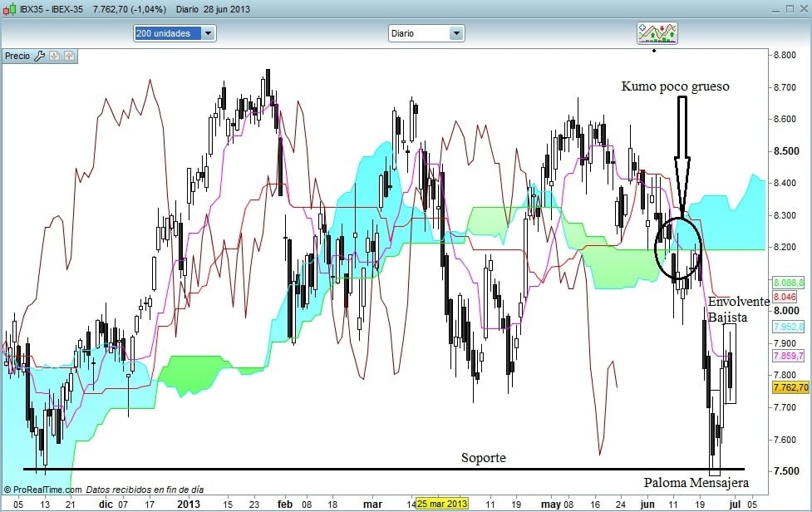This screenshot has height=512, width=812.
Task: Click the candlestick icon in the title bar
Action: [x=9, y=9]
